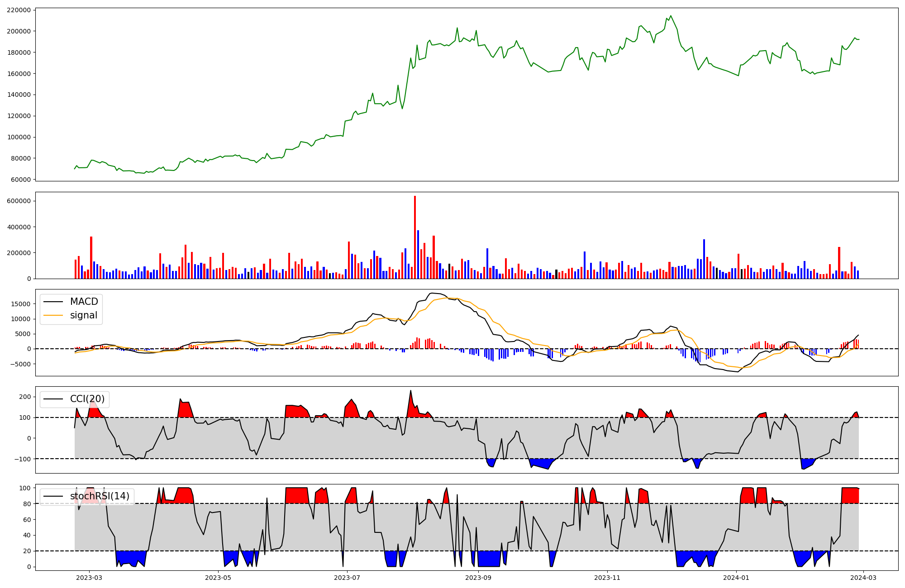The width and height of the screenshot is (905, 588).
Task: Click the stochRSI(14) legend entry
Action: tap(100, 496)
